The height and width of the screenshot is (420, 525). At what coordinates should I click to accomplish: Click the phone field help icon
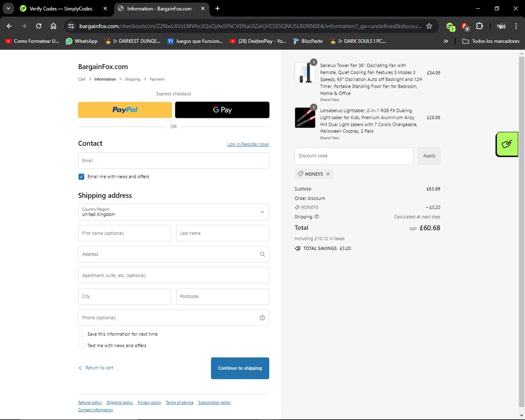pos(262,318)
